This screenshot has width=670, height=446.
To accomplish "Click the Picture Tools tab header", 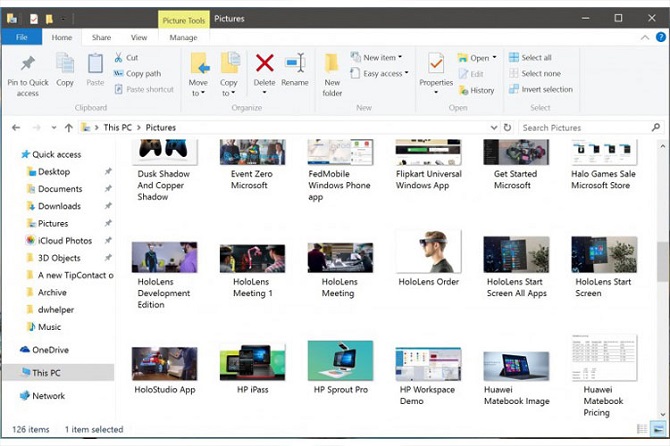I will click(184, 20).
